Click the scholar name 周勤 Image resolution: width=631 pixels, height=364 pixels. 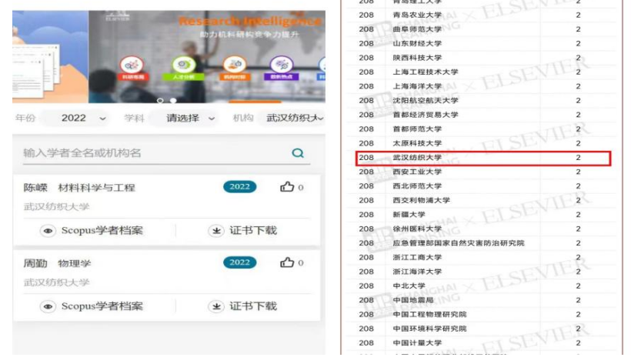(x=35, y=263)
